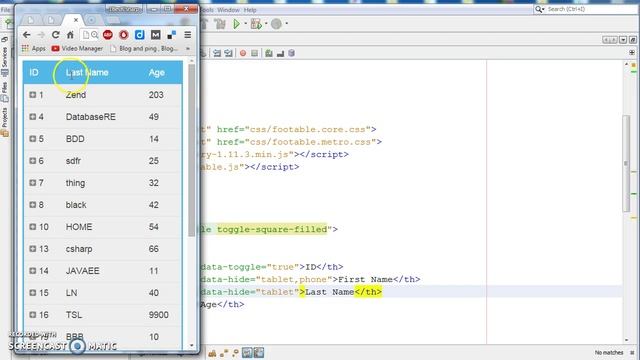This screenshot has width=640, height=360.
Task: Click the black step icon in editor toolbar
Action: point(280,53)
